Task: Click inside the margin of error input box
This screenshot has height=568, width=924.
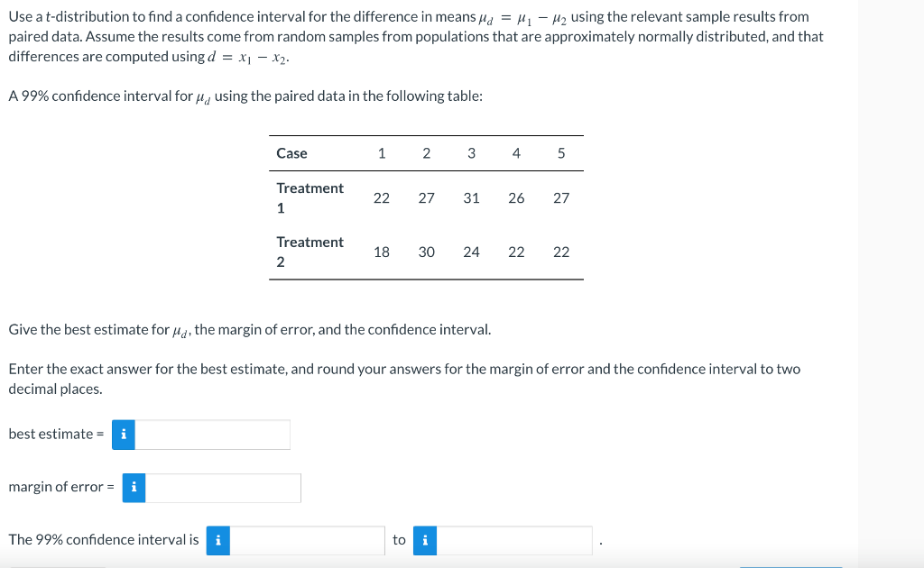Action: click(x=223, y=488)
